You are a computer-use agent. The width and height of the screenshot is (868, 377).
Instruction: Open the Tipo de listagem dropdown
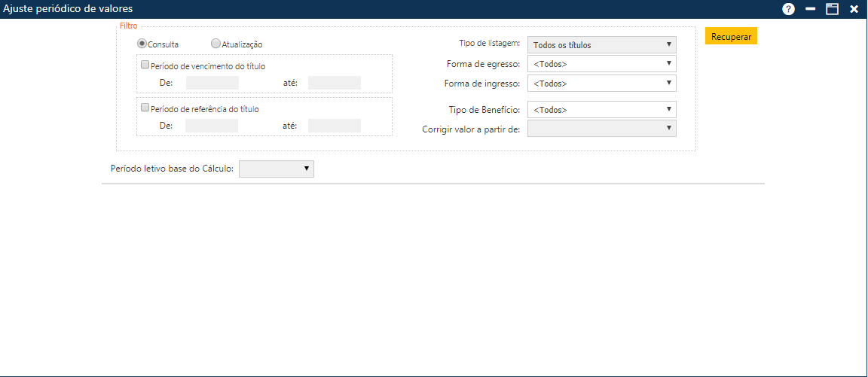click(601, 45)
